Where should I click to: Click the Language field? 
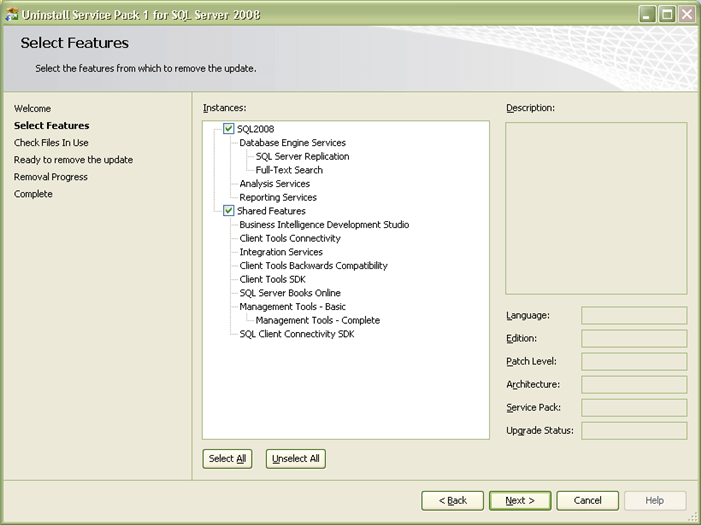point(634,315)
